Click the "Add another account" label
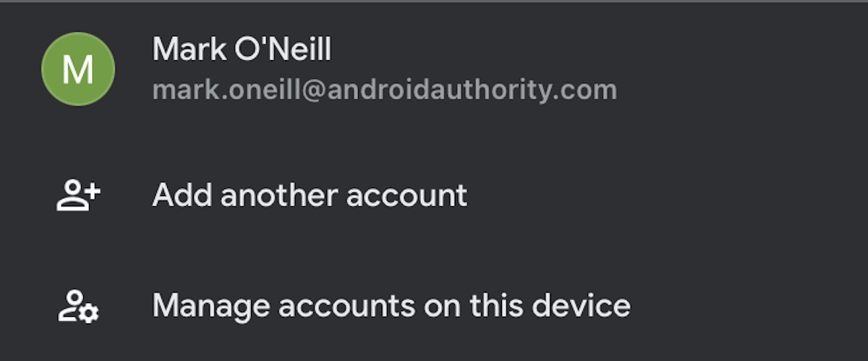The image size is (868, 361). (x=310, y=195)
